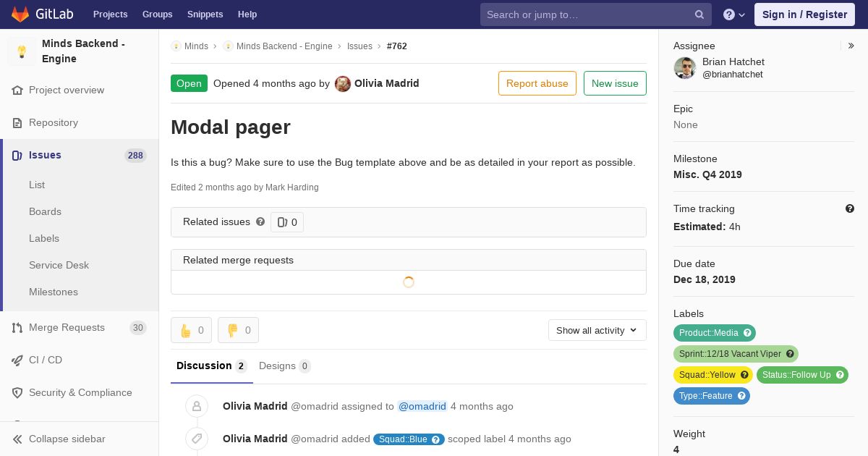868x456 pixels.
Task: Open the issues List sidebar item
Action: [x=37, y=185]
